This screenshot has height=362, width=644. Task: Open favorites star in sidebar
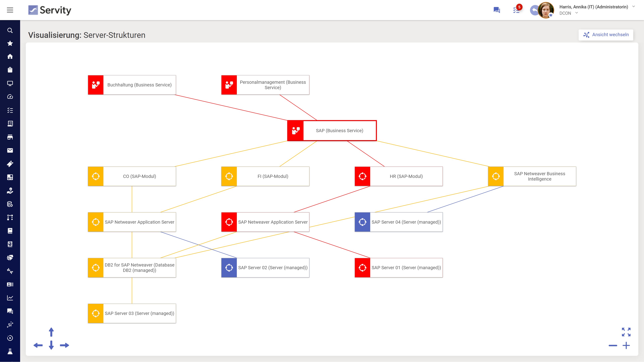(x=10, y=43)
